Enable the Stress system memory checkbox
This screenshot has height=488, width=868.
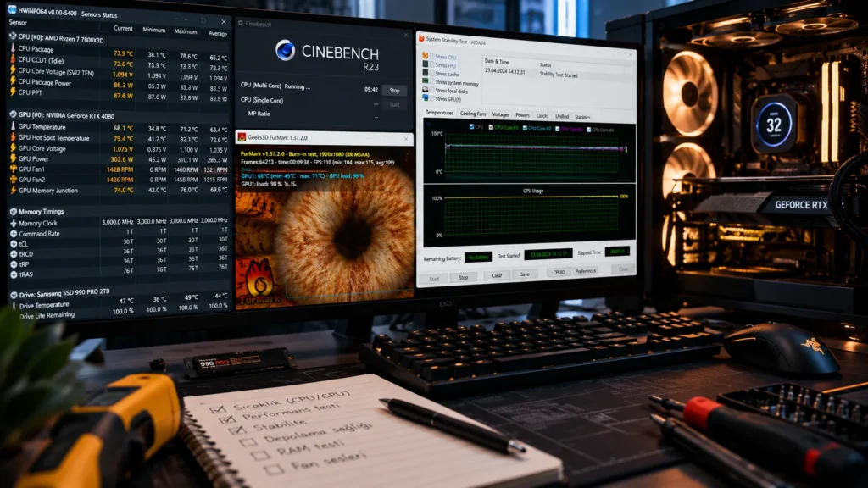tap(431, 82)
